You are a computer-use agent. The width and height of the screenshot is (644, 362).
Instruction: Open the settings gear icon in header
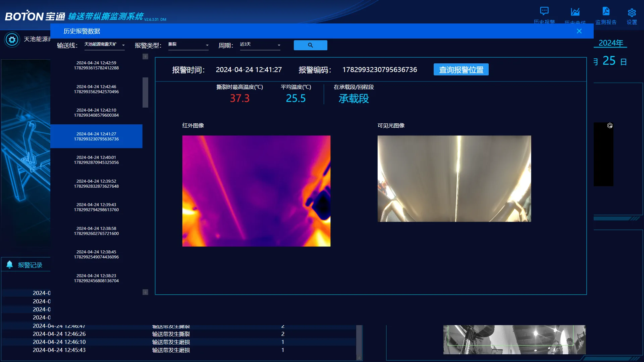point(632,13)
